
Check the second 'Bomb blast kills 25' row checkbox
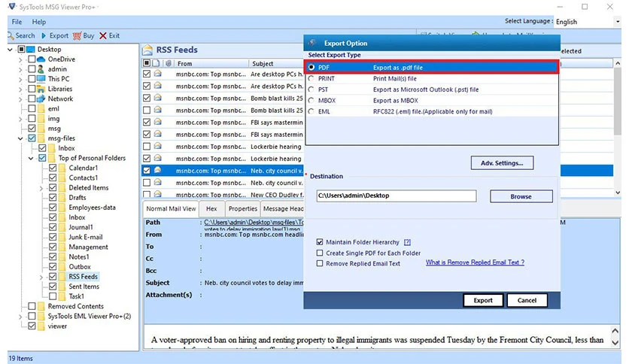(147, 110)
